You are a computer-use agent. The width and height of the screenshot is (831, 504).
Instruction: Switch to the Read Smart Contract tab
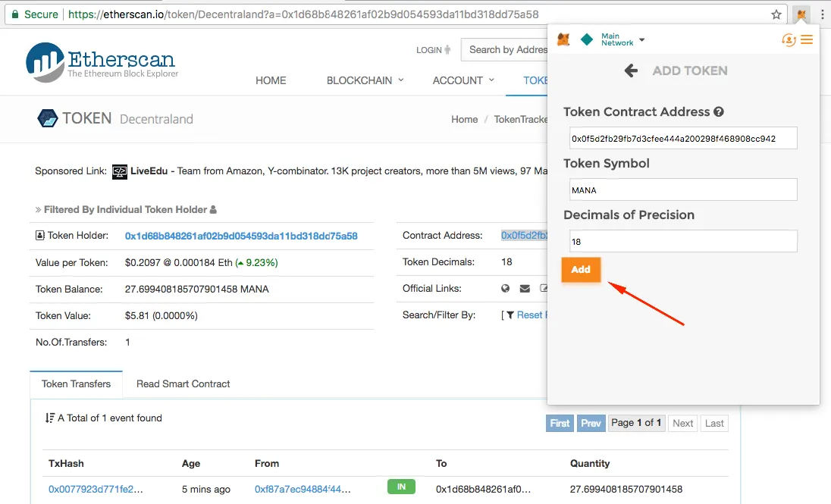pos(183,384)
